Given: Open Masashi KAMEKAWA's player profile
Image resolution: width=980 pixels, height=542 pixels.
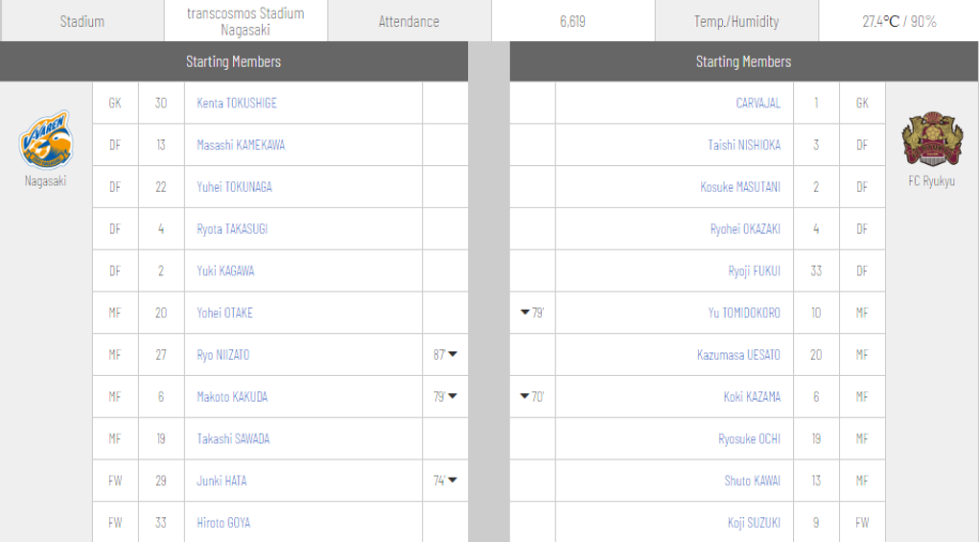Looking at the screenshot, I should pyautogui.click(x=241, y=145).
